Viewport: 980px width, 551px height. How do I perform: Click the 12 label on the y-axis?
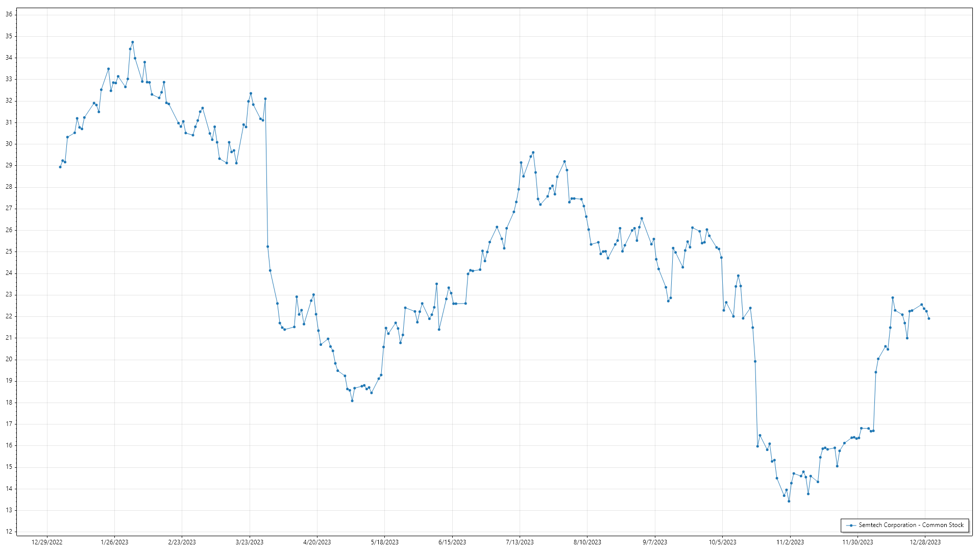(x=9, y=532)
